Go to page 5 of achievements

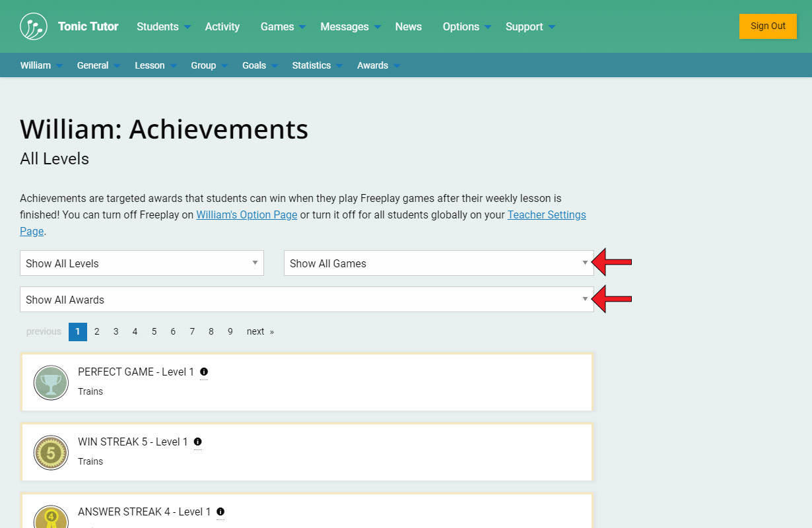pyautogui.click(x=154, y=331)
